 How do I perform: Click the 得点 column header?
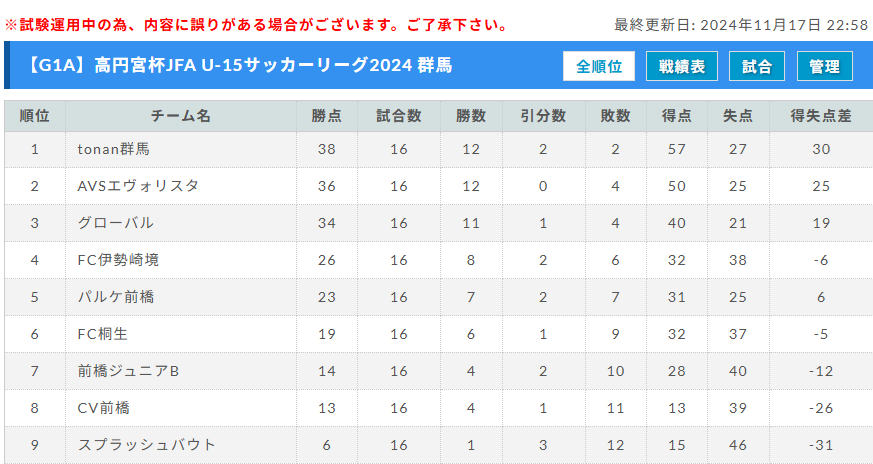(x=677, y=116)
